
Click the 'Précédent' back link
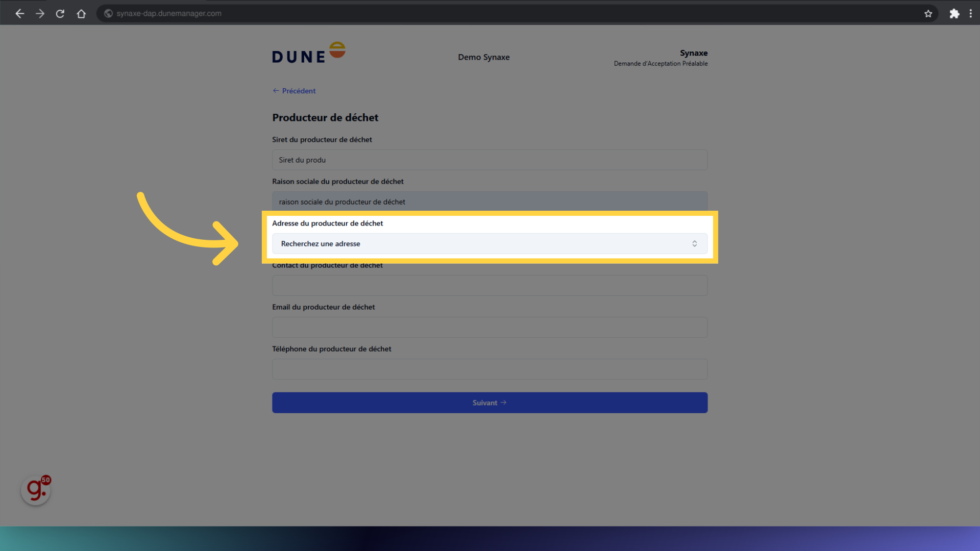(293, 90)
